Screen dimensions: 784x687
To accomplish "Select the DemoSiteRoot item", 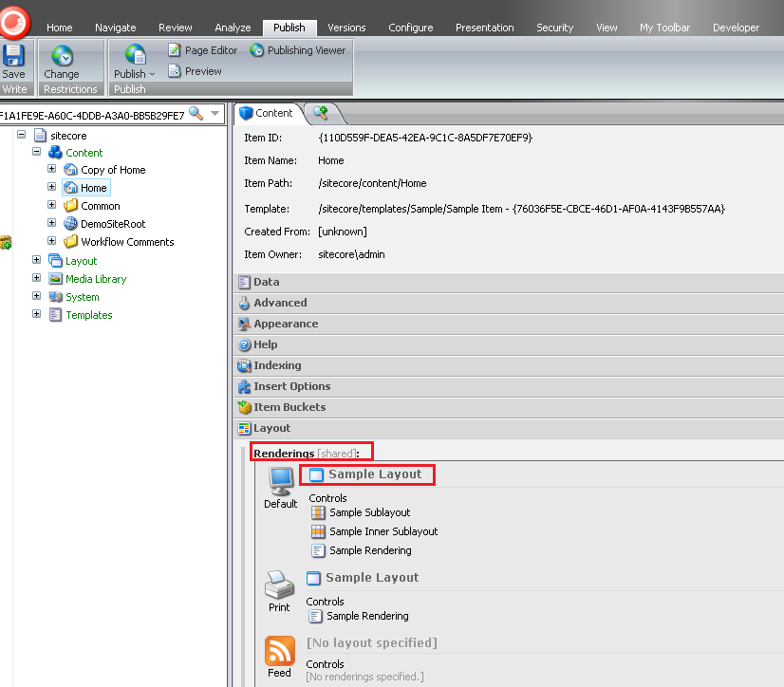I will [105, 224].
